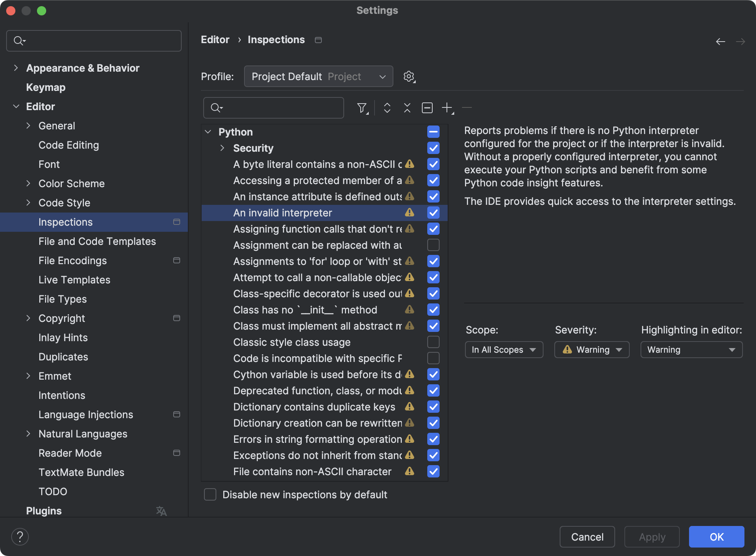Click the Reset to Empty square icon
Viewport: 756px width, 556px height.
[427, 108]
